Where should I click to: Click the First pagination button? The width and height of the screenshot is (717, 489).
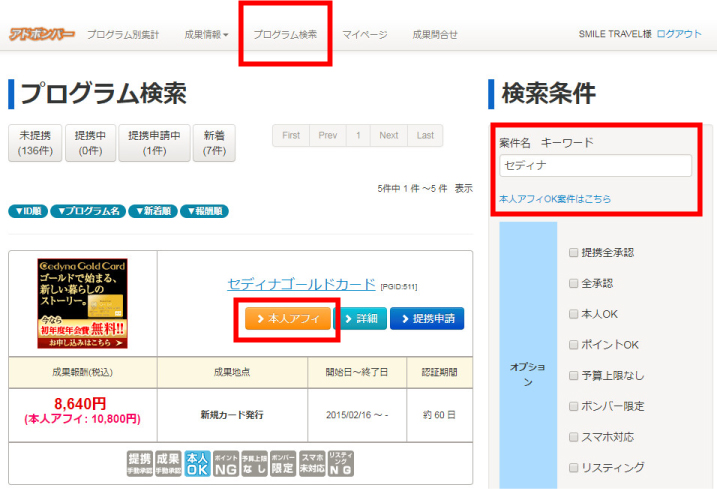(291, 135)
